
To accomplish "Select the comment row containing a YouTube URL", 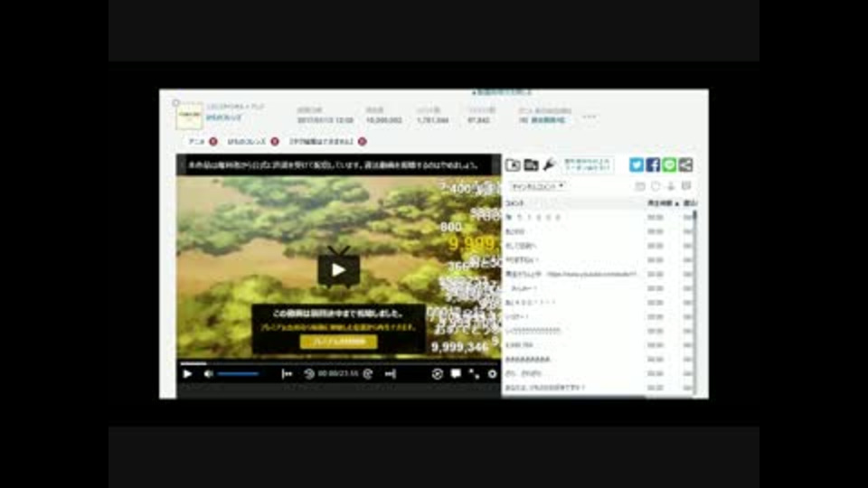I will tap(598, 274).
